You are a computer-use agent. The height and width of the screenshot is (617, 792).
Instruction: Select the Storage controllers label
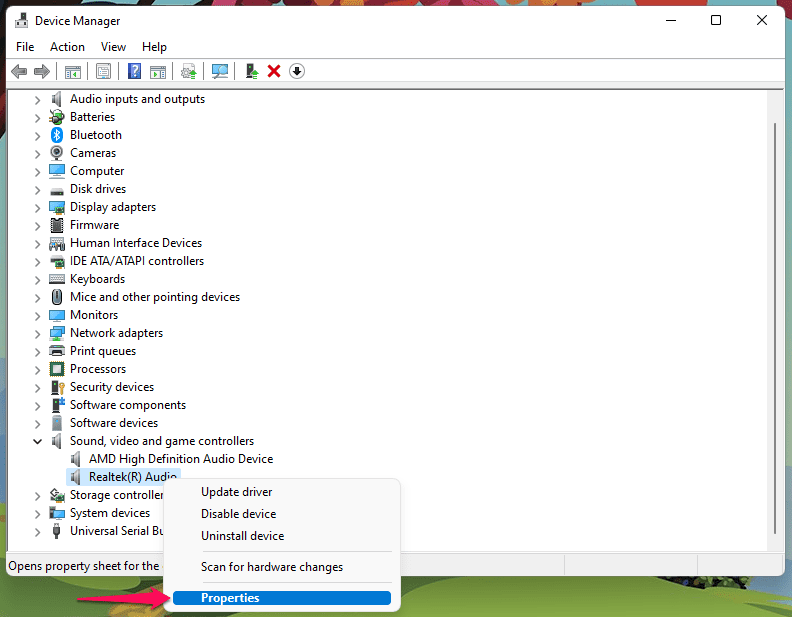[x=117, y=495]
